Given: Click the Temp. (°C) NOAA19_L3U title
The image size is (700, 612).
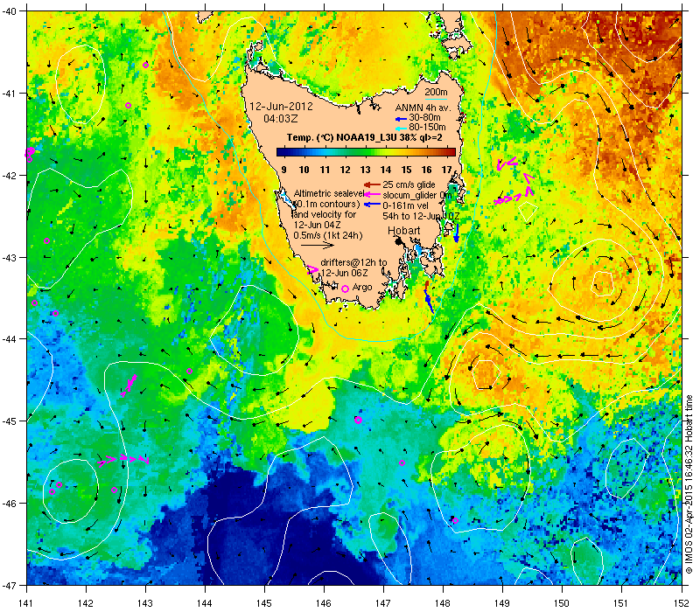Looking at the screenshot, I should point(364,137).
